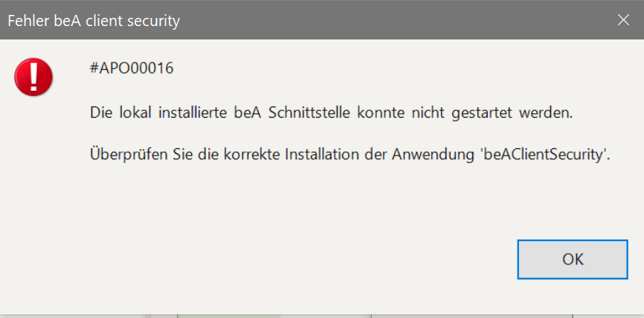Click the 'Fehler beA client security' title
The height and width of the screenshot is (318, 644).
[x=94, y=21]
